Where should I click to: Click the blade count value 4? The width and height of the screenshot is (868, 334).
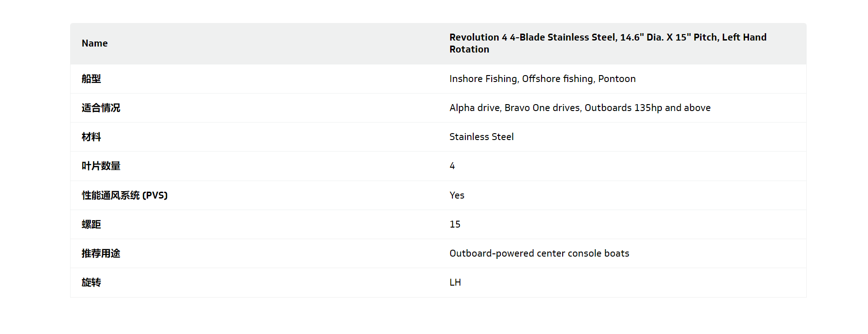452,166
